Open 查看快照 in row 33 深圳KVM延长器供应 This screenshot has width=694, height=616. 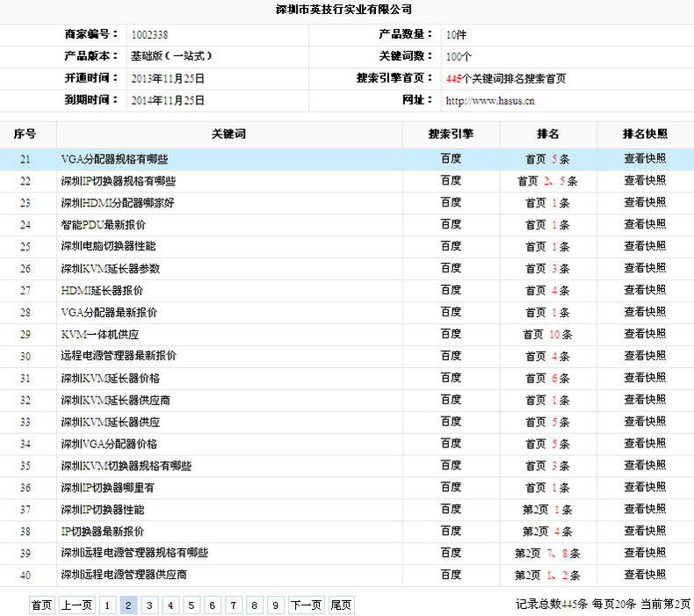click(645, 422)
